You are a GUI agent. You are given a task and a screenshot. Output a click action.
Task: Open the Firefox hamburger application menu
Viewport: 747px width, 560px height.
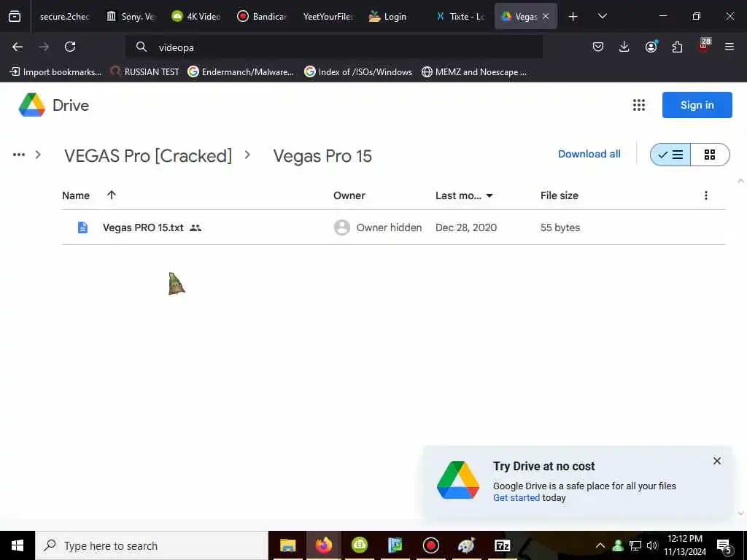pos(729,47)
